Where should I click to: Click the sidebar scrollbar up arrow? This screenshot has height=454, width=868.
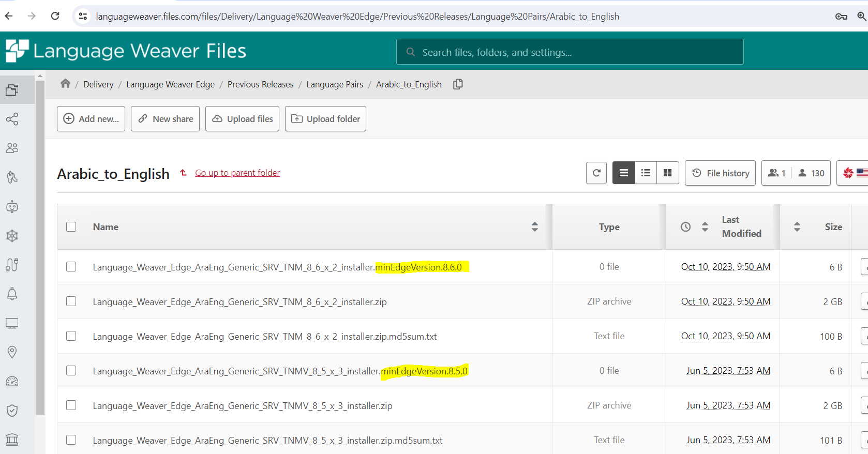(x=40, y=76)
